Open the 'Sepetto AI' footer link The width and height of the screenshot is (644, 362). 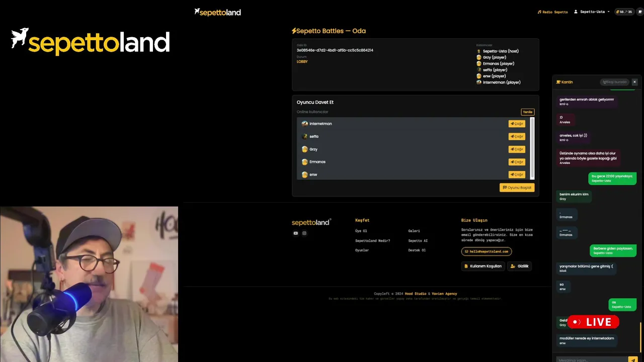point(418,241)
